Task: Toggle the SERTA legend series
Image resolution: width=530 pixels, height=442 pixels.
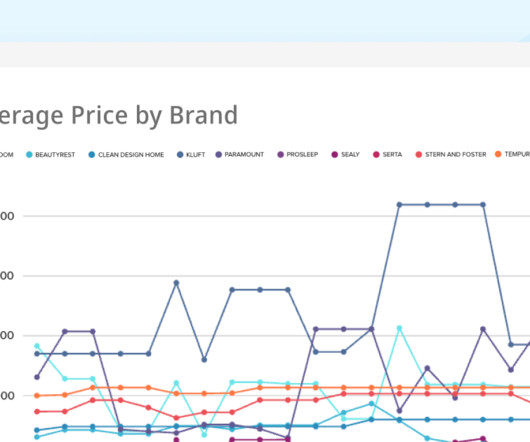Action: click(388, 154)
